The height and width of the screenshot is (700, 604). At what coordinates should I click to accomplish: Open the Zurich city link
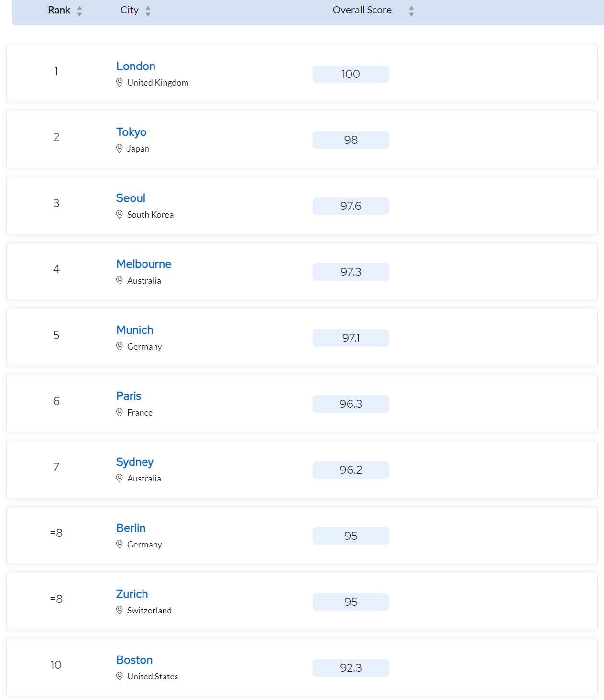[132, 594]
